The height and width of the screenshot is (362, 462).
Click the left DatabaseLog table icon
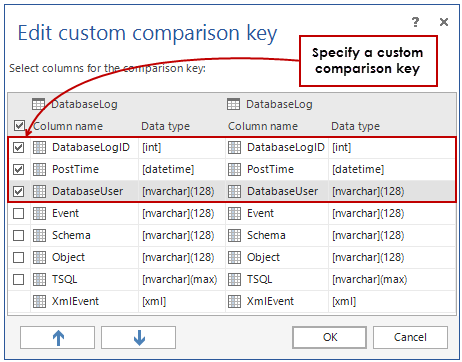tap(38, 104)
